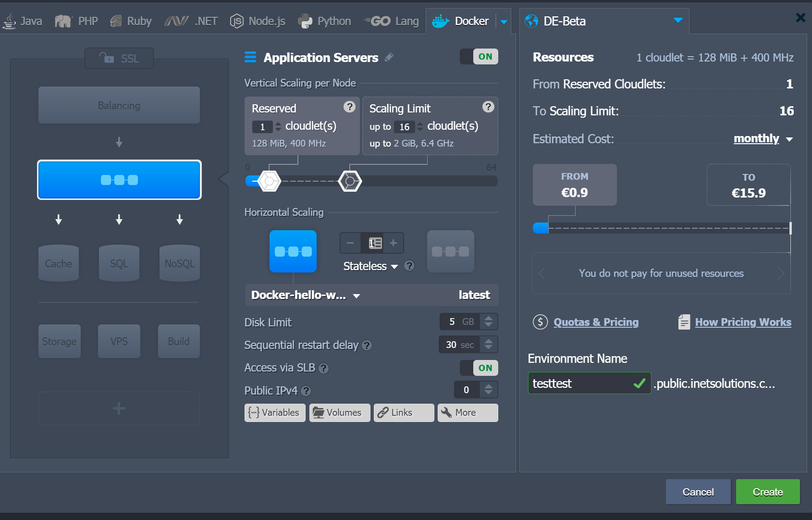The image size is (812, 520).
Task: Open the monthly estimated cost dropdown
Action: pos(763,139)
